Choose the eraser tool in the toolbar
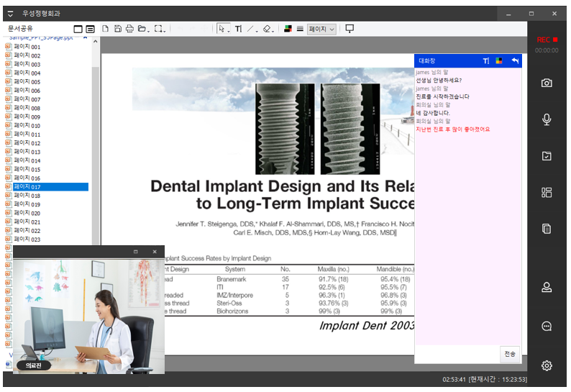The width and height of the screenshot is (571, 392). (267, 29)
